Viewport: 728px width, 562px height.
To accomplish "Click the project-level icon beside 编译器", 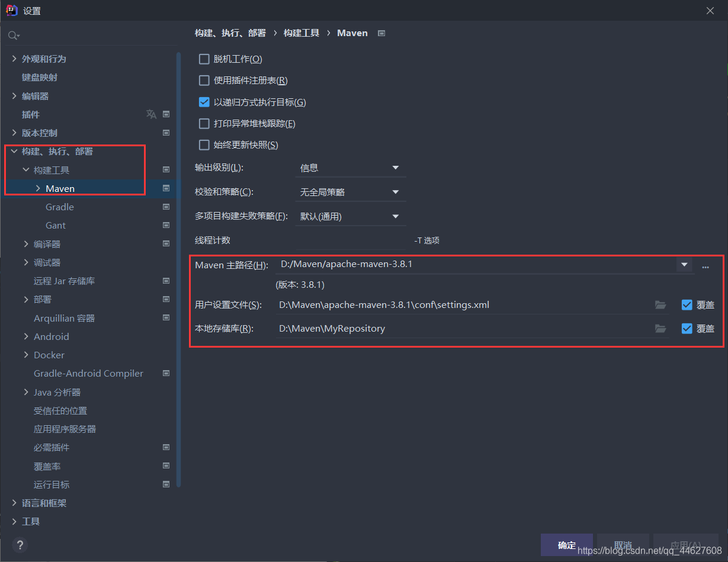I will (x=166, y=243).
